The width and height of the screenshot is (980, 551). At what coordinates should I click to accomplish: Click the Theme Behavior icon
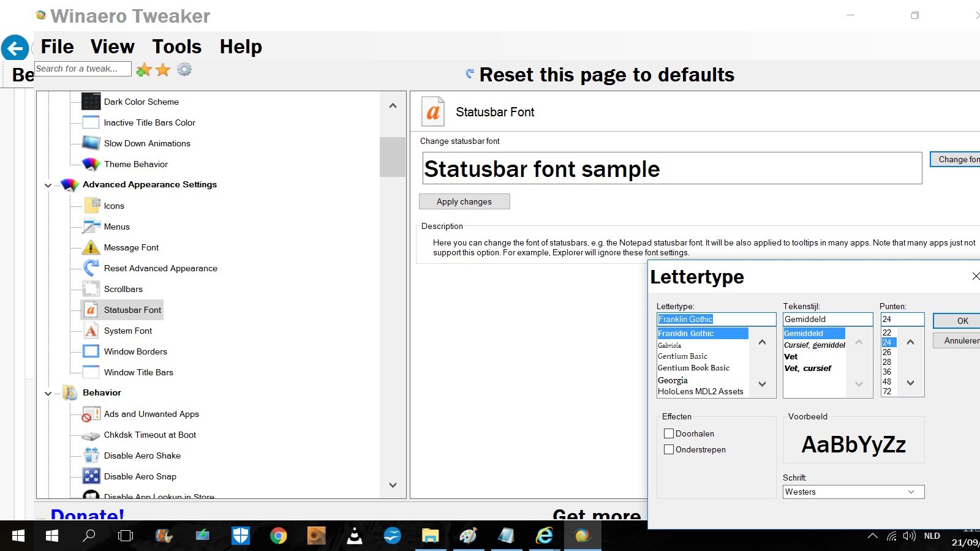(91, 164)
